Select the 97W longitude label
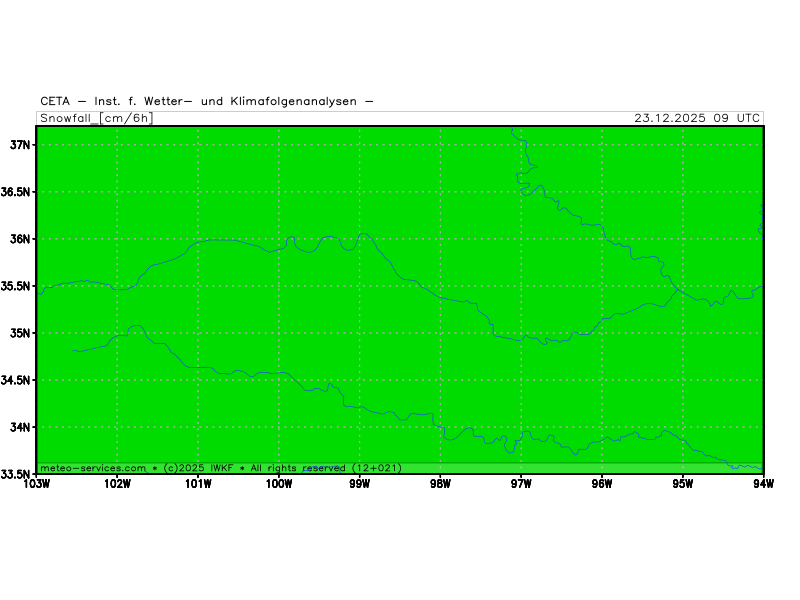800x600 pixels. click(x=521, y=485)
